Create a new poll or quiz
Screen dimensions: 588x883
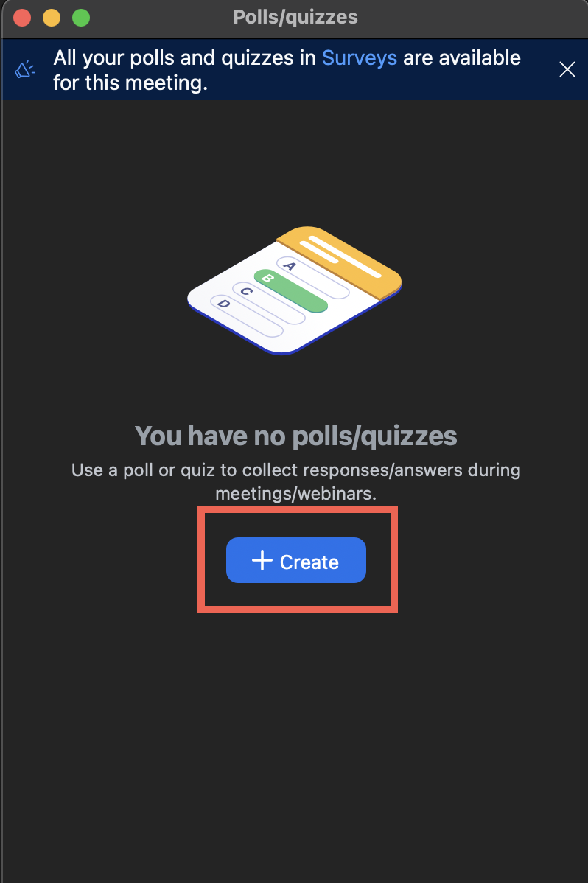point(295,561)
